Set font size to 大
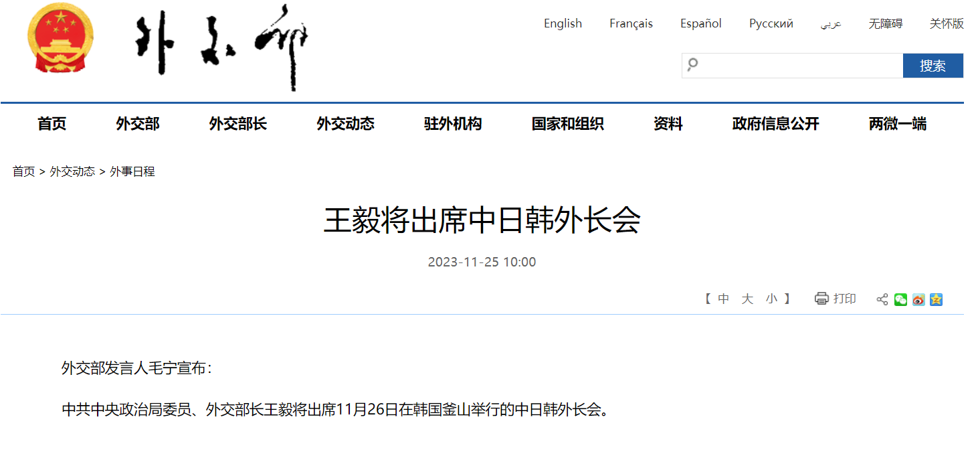This screenshot has width=980, height=464. pyautogui.click(x=747, y=299)
